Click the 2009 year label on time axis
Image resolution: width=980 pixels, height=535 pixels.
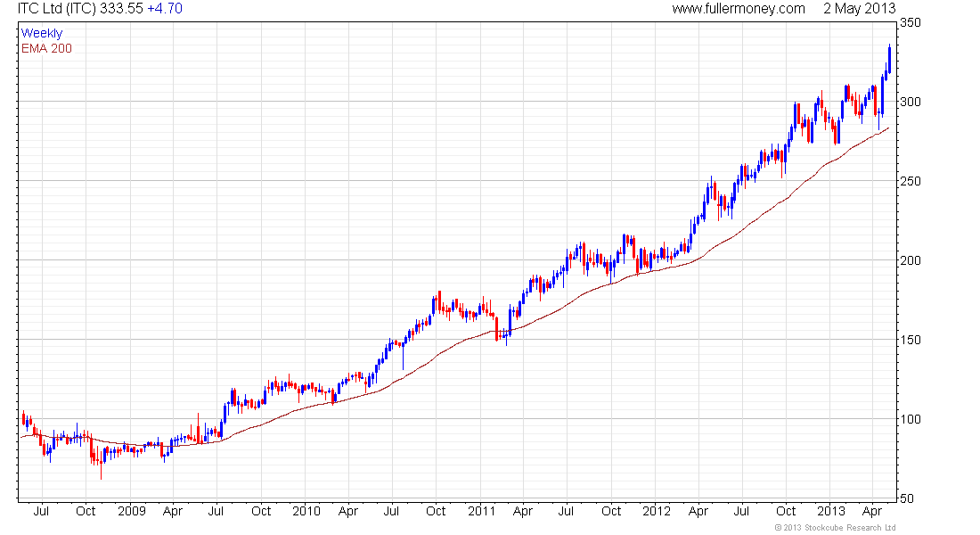pyautogui.click(x=132, y=511)
